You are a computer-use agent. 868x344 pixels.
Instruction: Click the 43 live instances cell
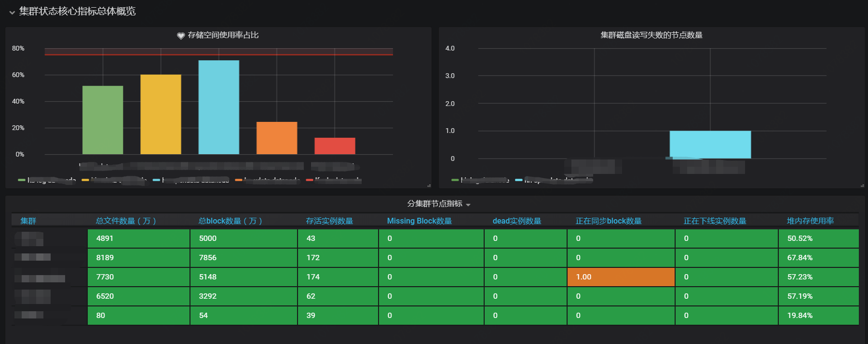tap(338, 238)
